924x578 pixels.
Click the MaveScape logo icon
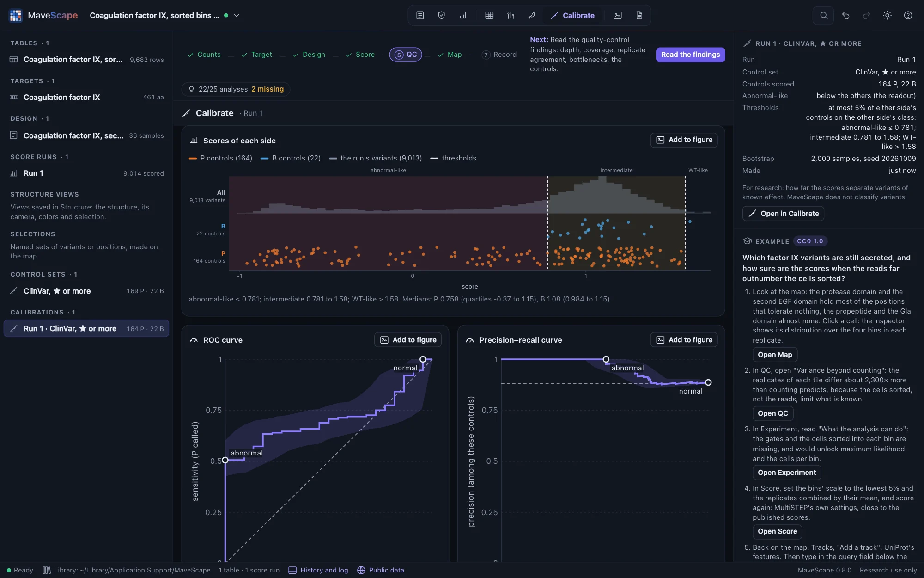[16, 15]
